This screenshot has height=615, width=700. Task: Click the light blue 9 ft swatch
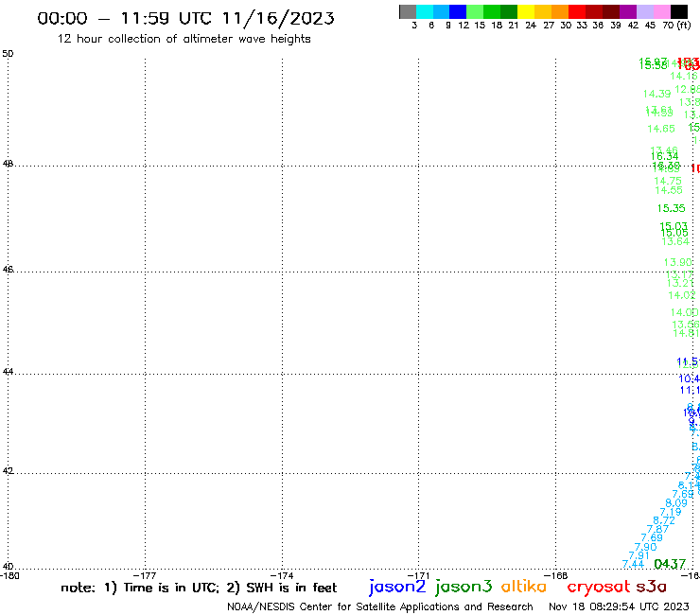[x=442, y=11]
